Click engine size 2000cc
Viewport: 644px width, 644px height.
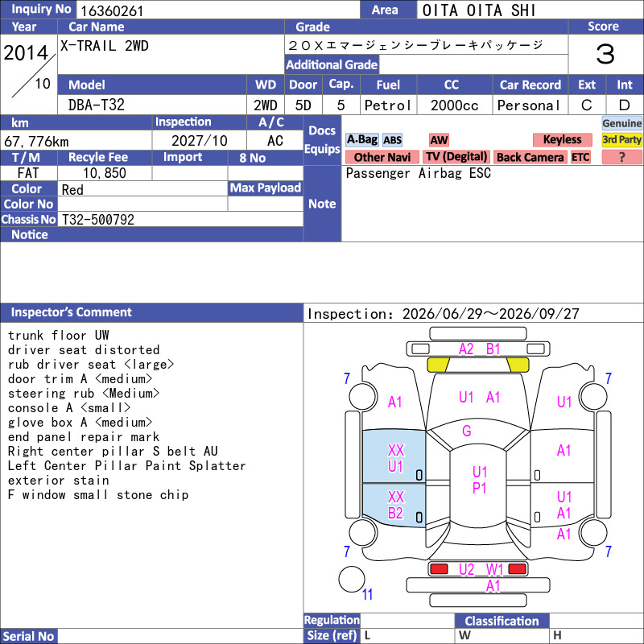[454, 105]
